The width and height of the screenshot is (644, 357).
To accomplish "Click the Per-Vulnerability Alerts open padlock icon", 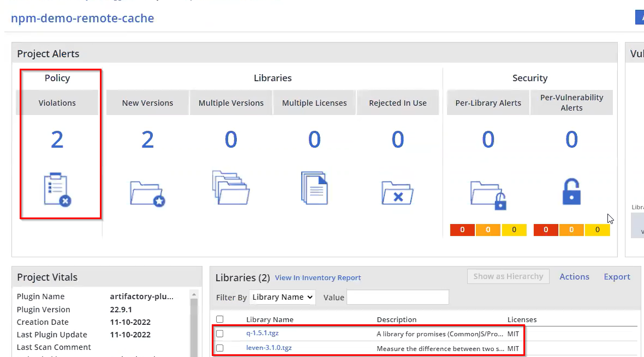I will 571,191.
